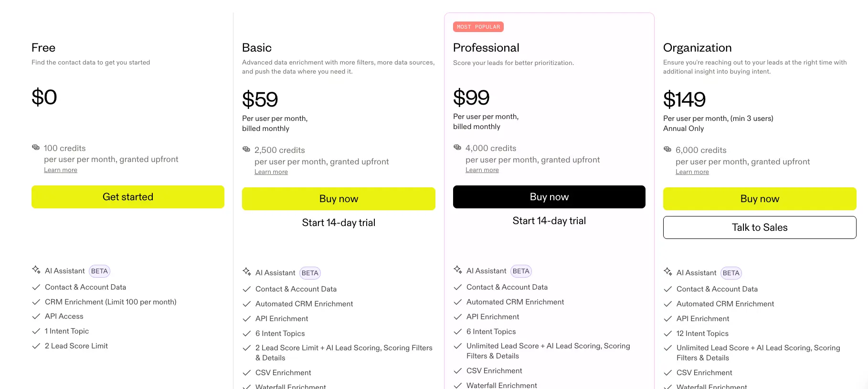The width and height of the screenshot is (868, 389).
Task: Start 14-day trial for the Basic plan
Action: pos(339,223)
